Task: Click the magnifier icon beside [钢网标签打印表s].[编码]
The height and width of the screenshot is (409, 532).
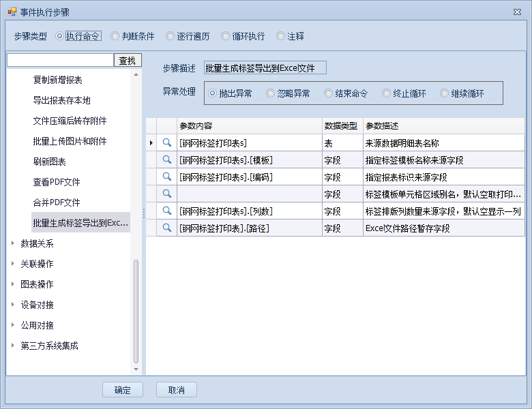Action: [x=166, y=177]
